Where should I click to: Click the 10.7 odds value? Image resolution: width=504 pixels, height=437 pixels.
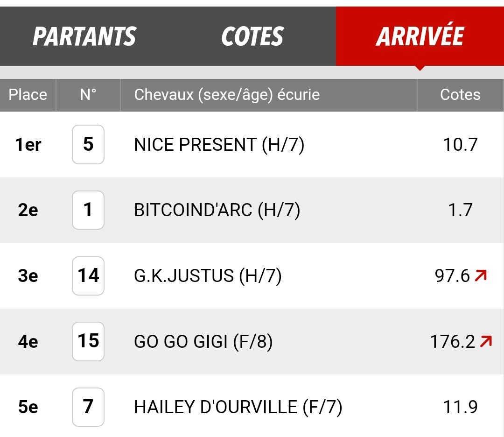[x=460, y=144]
